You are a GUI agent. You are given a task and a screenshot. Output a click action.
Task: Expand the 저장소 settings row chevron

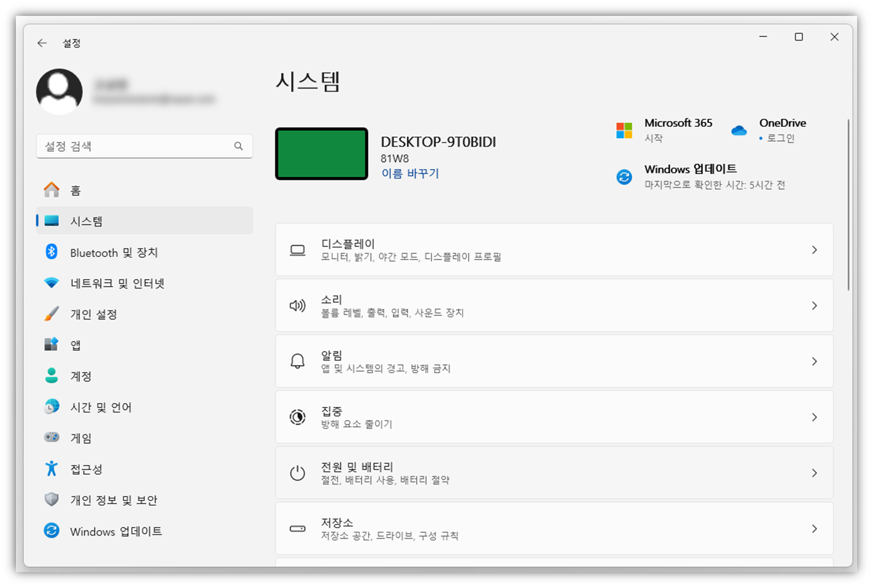coord(814,528)
